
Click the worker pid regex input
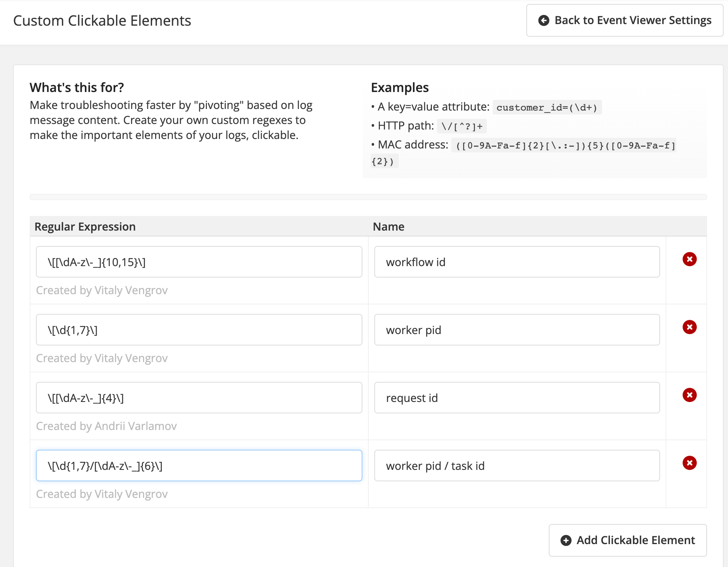199,330
